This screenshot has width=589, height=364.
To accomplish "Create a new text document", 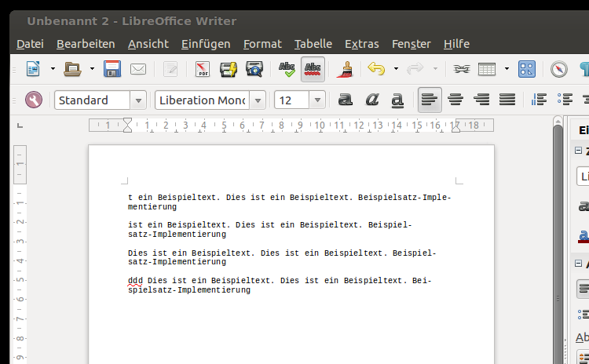I will click(33, 69).
